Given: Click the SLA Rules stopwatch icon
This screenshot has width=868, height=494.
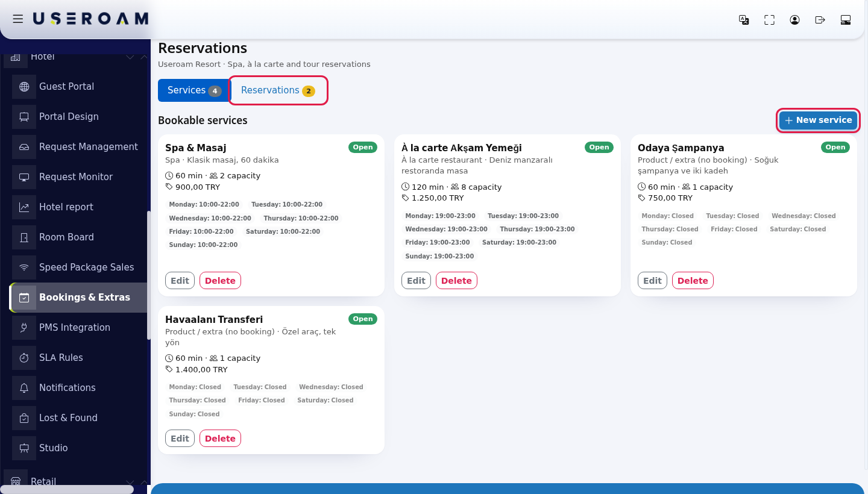Looking at the screenshot, I should (24, 358).
